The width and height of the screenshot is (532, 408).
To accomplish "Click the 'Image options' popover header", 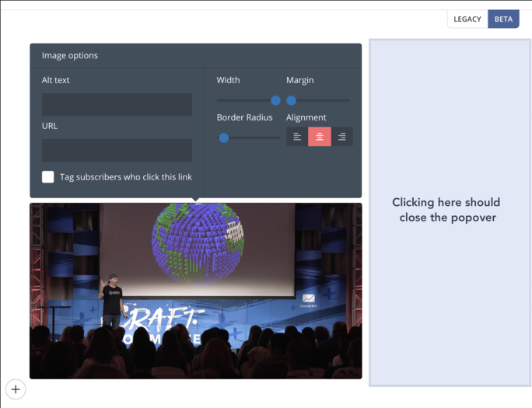I will tap(70, 56).
